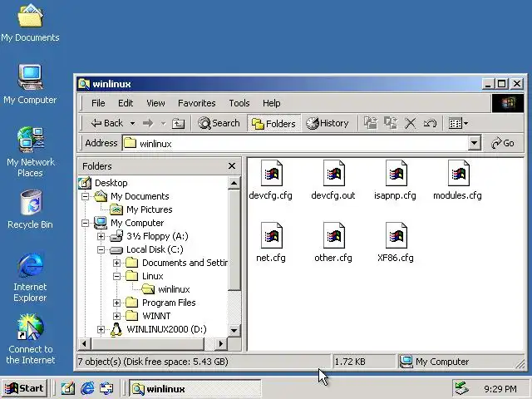Open the Start menu
Image resolution: width=532 pixels, height=399 pixels.
coord(24,388)
